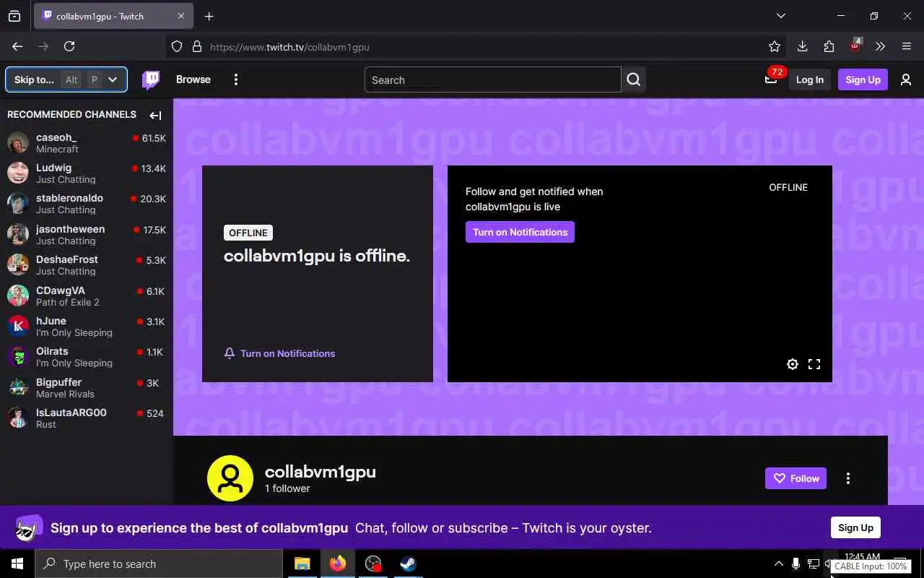Screen dimensions: 924x578
Task: Open Firefox hamburger application menu
Action: pyautogui.click(x=907, y=46)
